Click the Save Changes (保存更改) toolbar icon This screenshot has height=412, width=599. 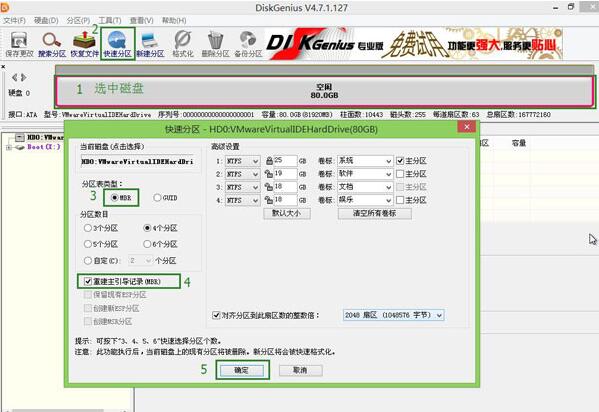(x=19, y=44)
